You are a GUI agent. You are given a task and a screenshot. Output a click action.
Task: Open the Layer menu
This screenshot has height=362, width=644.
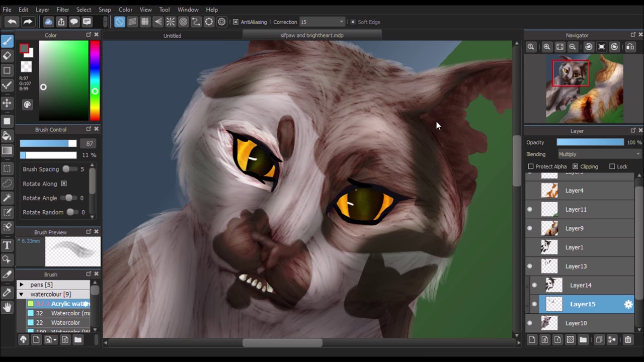[42, 10]
